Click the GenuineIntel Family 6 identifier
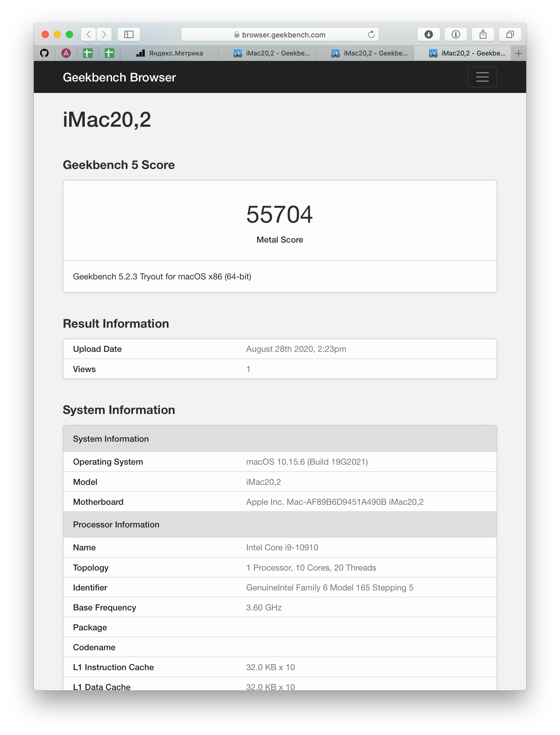 (x=329, y=588)
